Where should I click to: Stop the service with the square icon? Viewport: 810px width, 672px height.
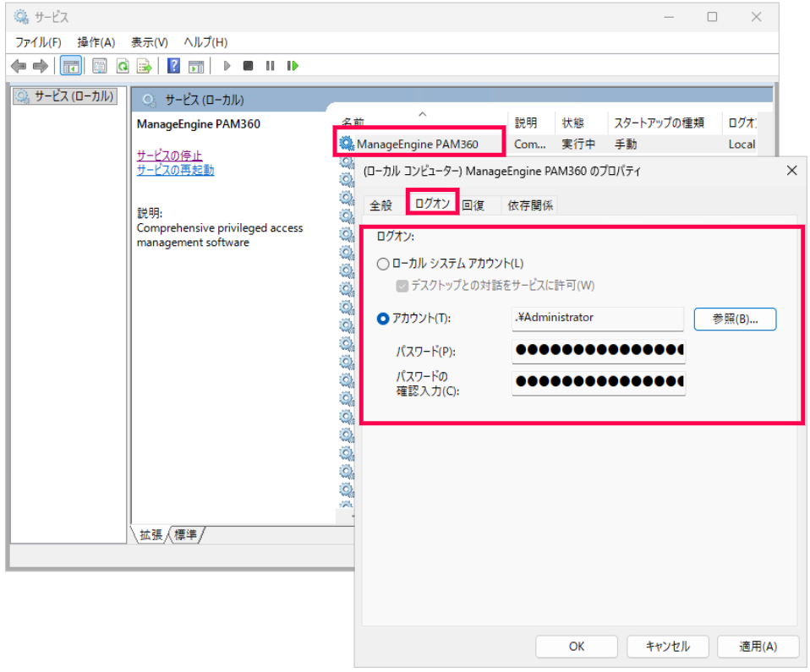click(248, 66)
